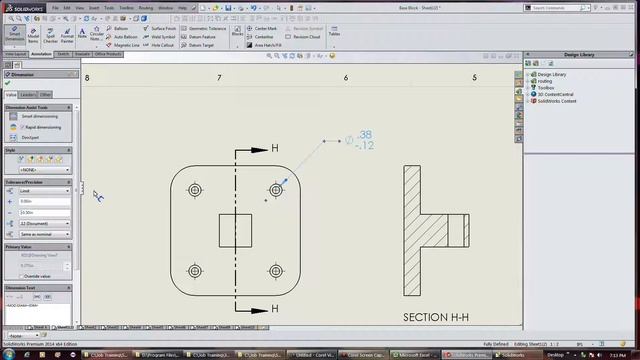The width and height of the screenshot is (640, 360).
Task: Select the Magnetic Line tool
Action: (x=123, y=45)
